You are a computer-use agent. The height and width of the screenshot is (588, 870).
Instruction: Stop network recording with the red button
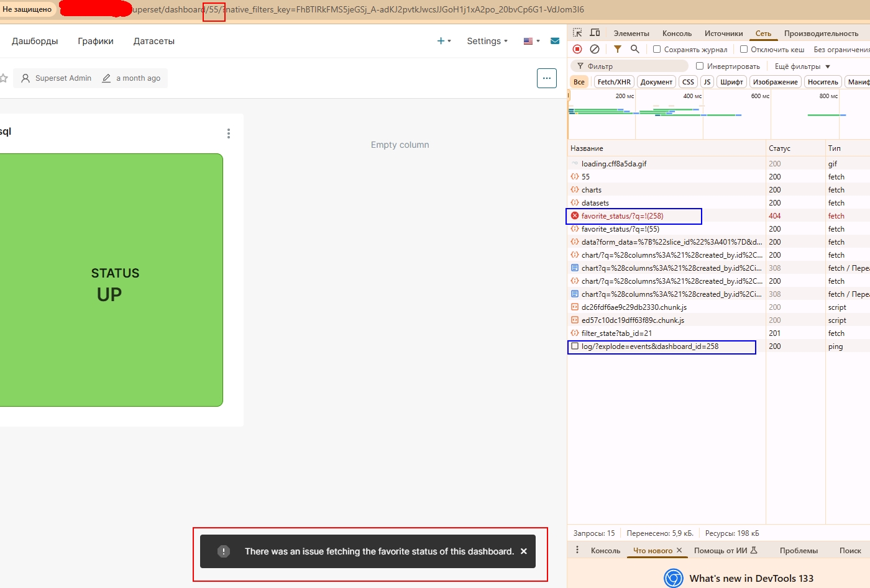[x=577, y=49]
